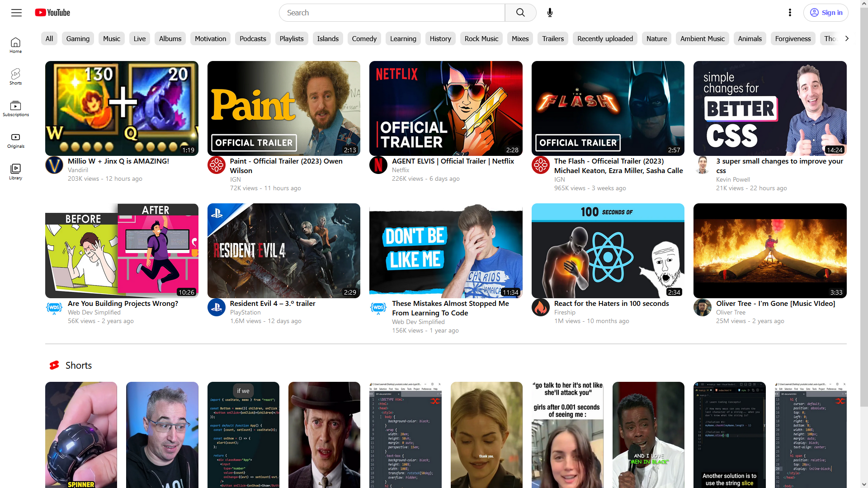Open the hamburger navigation menu
868x488 pixels.
16,13
